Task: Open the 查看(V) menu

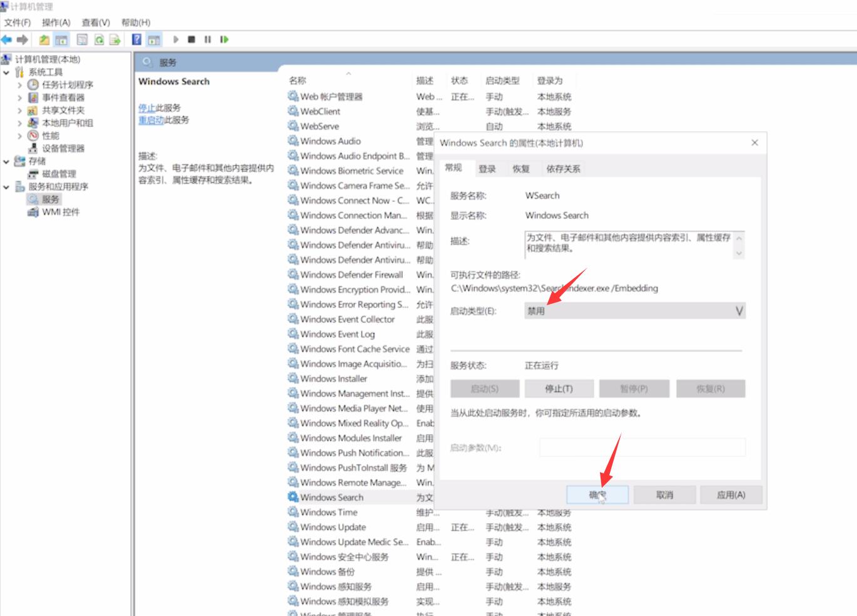Action: [96, 23]
